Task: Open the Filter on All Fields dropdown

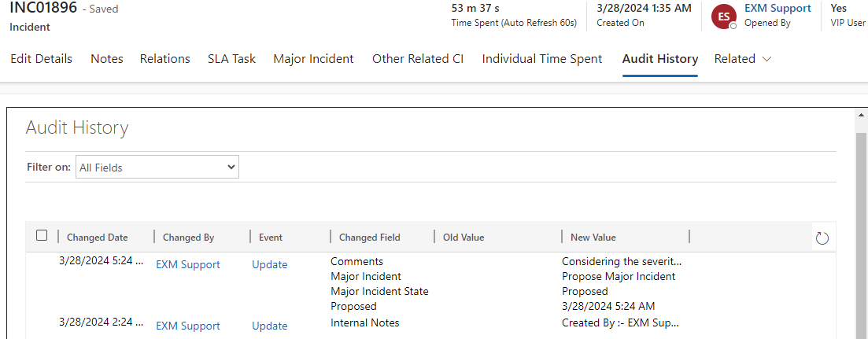Action: [157, 167]
